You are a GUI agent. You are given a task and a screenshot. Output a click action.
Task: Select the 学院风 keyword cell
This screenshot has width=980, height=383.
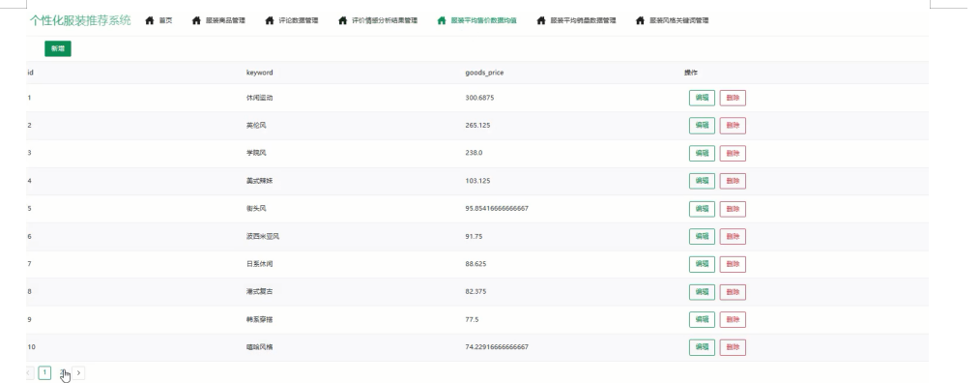256,154
